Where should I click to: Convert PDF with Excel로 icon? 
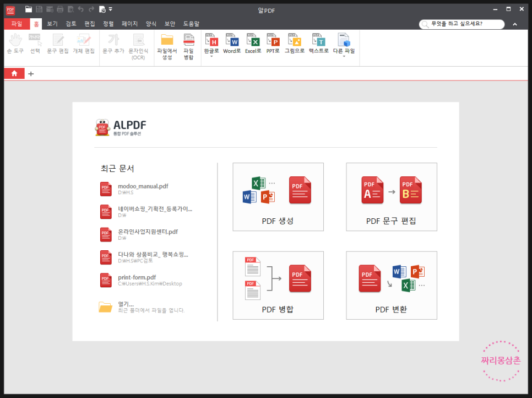point(253,44)
